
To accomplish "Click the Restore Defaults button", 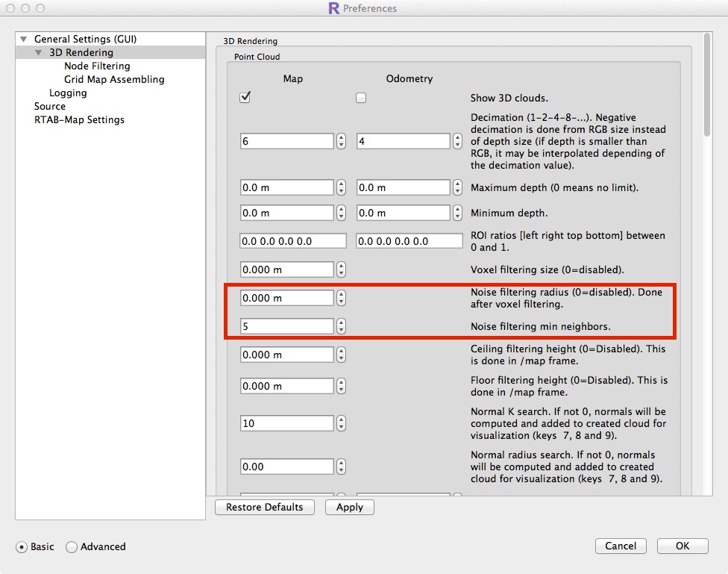I will tap(265, 508).
